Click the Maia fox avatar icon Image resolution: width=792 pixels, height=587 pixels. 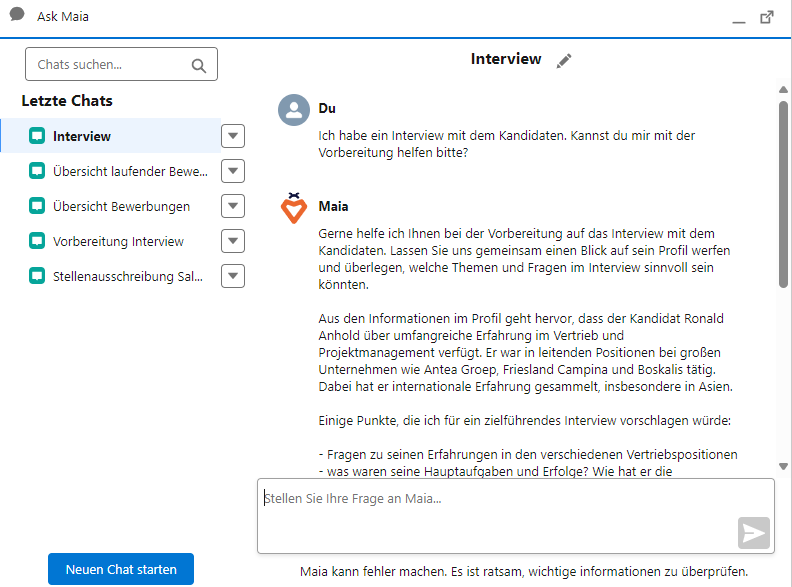293,208
